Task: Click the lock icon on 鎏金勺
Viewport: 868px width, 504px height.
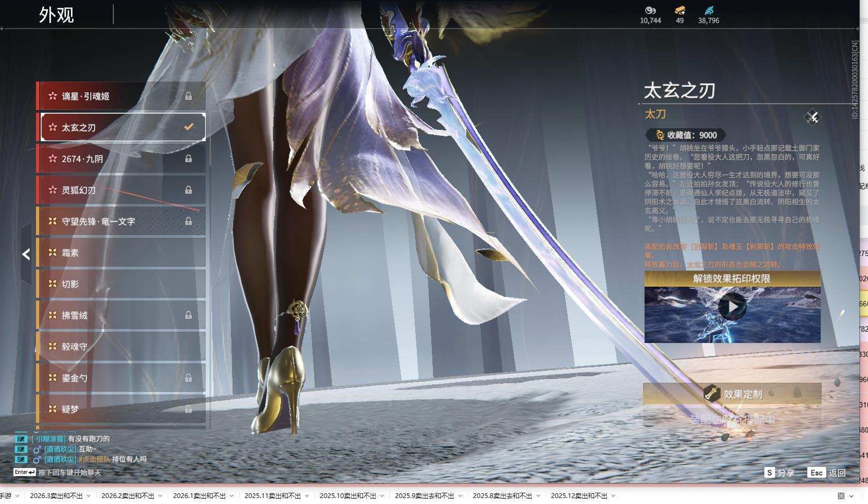Action: (189, 378)
